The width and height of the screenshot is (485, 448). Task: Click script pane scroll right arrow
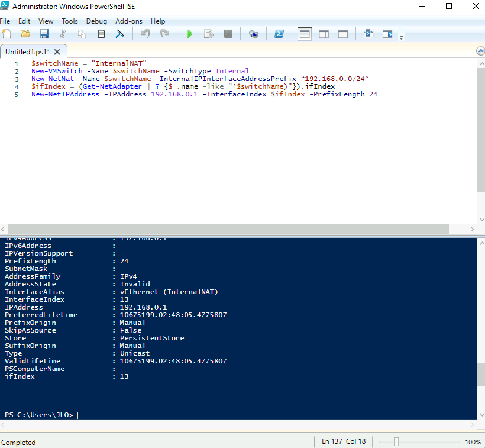click(x=472, y=229)
